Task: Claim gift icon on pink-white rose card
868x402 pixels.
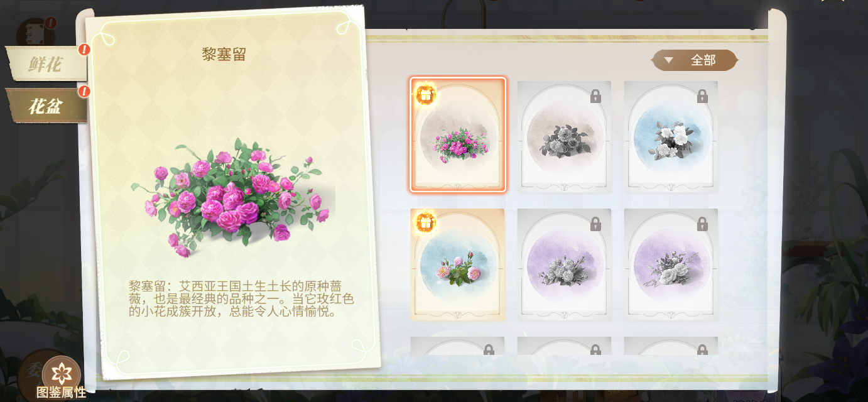Action: coord(425,222)
